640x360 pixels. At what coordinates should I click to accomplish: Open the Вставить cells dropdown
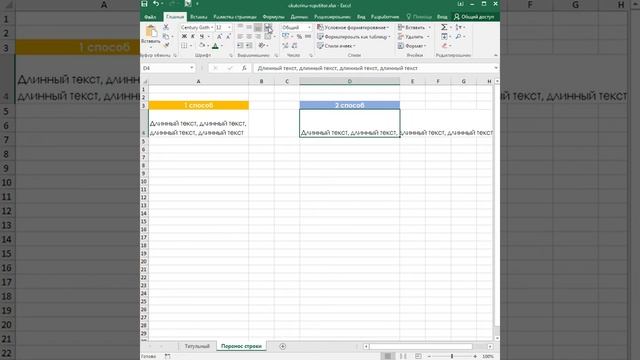[x=414, y=27]
